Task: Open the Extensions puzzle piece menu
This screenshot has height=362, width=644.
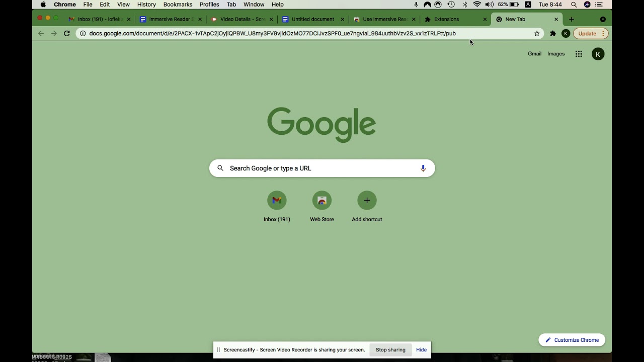Action: pyautogui.click(x=553, y=33)
